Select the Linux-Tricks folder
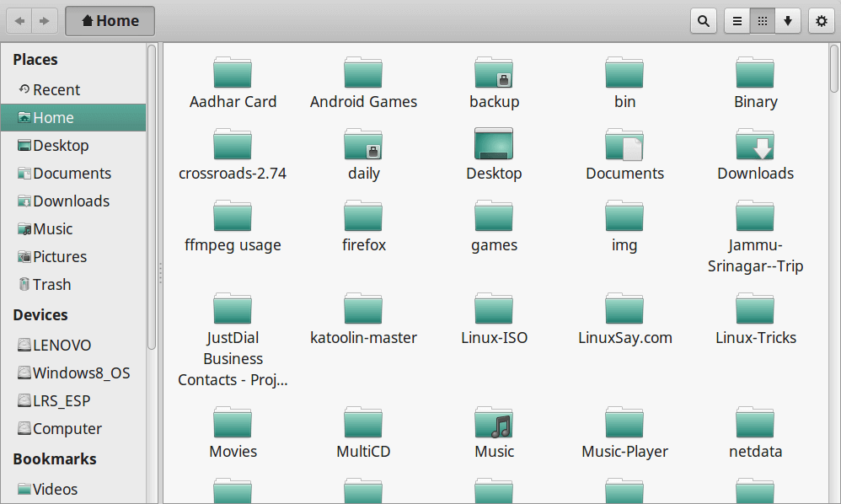Image resolution: width=841 pixels, height=504 pixels. (755, 319)
